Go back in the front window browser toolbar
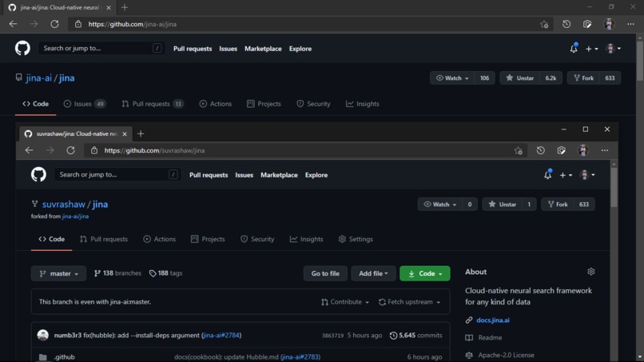Screen dimensions: 644x362 (x=29, y=150)
